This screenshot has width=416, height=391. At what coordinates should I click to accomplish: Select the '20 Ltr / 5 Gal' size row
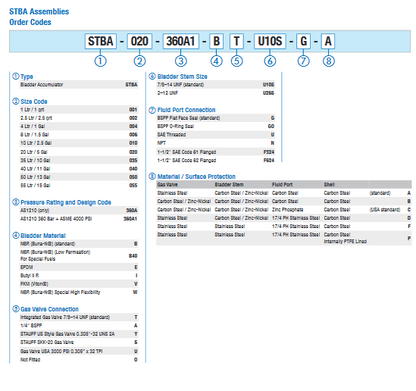(x=79, y=152)
